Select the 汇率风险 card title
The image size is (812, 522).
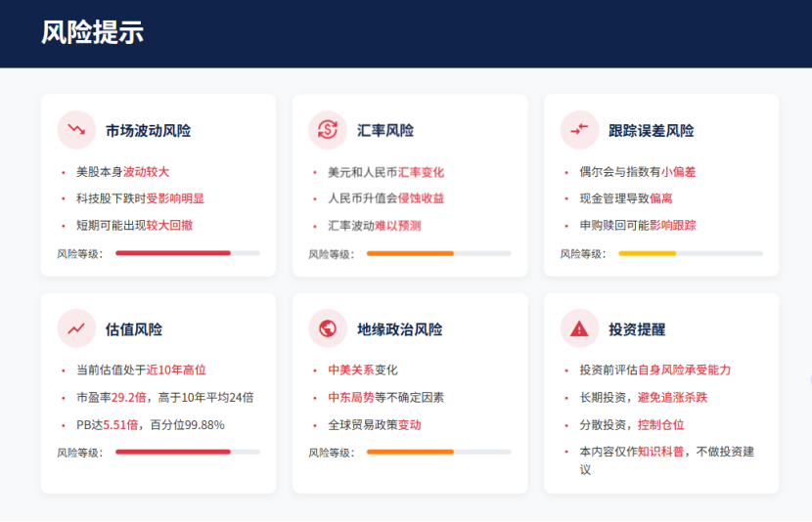[385, 131]
